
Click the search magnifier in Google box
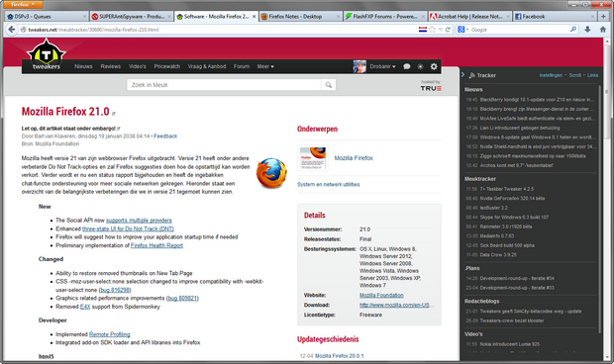(x=573, y=30)
